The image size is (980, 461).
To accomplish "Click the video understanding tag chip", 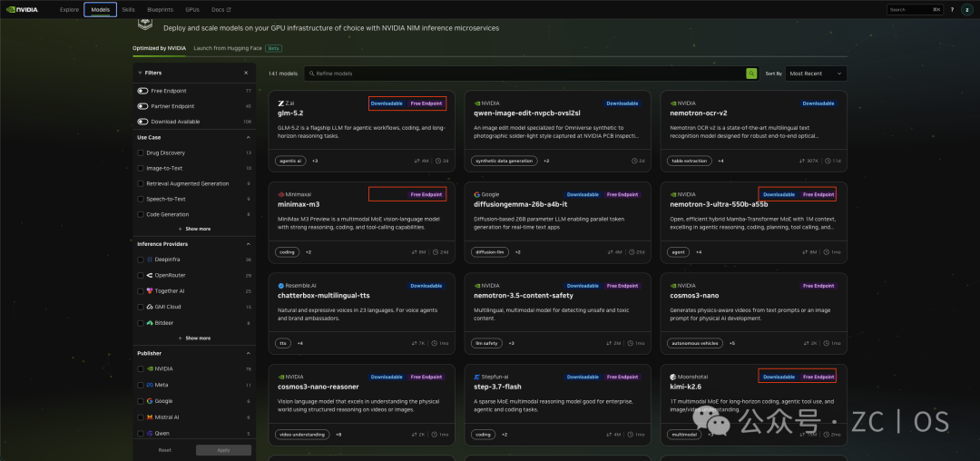I will click(302, 434).
